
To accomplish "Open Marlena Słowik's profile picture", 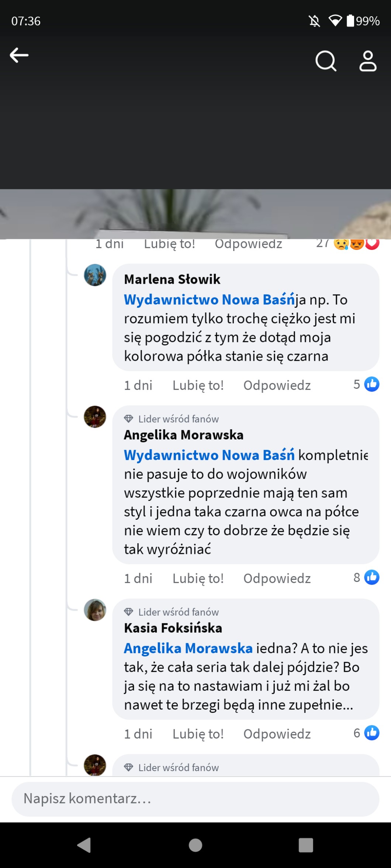I will click(95, 275).
